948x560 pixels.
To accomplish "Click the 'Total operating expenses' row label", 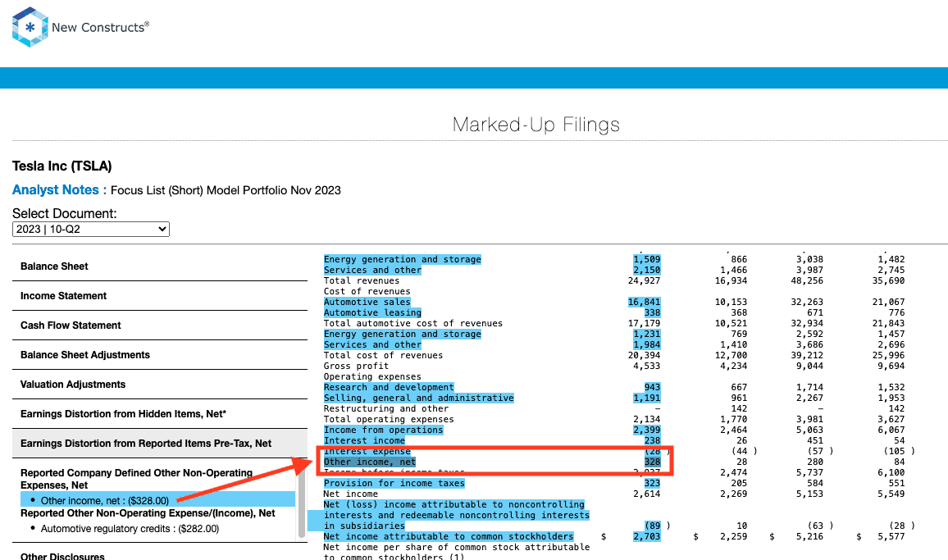I will [x=389, y=419].
